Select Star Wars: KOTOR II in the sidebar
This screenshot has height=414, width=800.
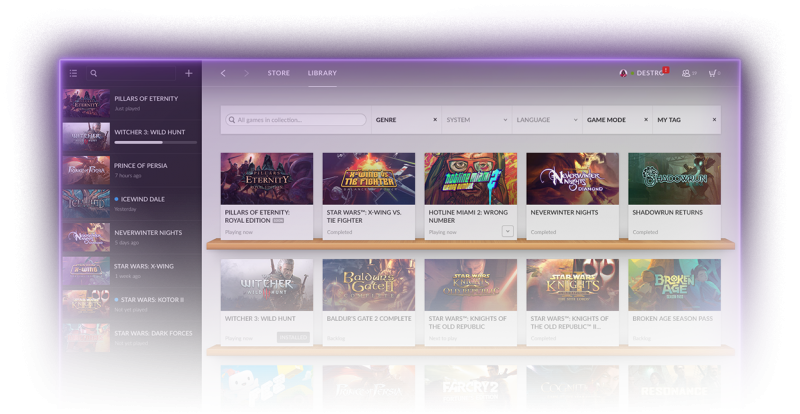[x=132, y=304]
